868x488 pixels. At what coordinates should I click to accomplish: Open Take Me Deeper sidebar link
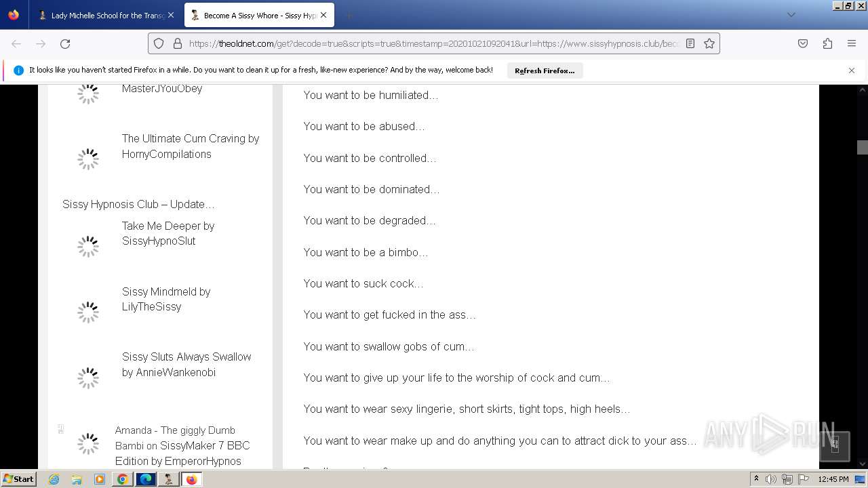168,233
